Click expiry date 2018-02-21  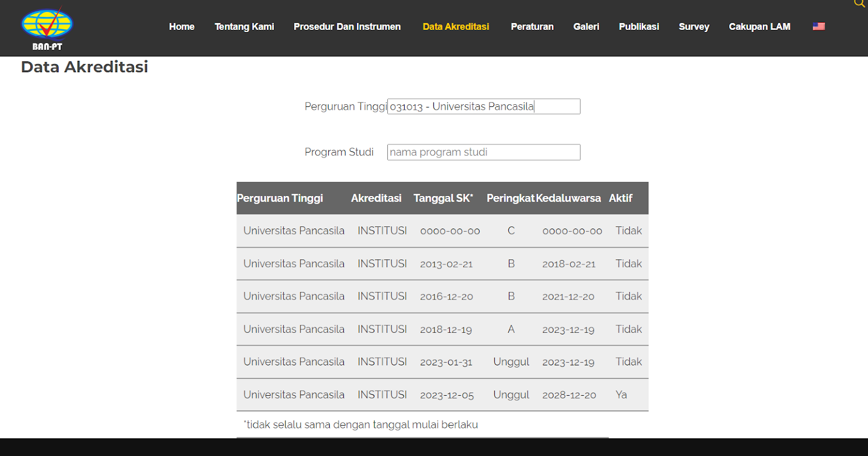pos(569,264)
